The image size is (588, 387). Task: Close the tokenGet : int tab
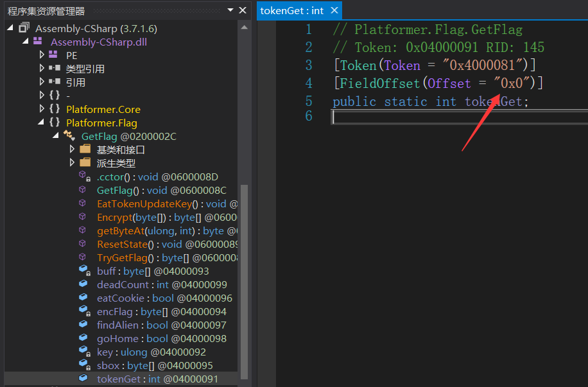(x=334, y=10)
